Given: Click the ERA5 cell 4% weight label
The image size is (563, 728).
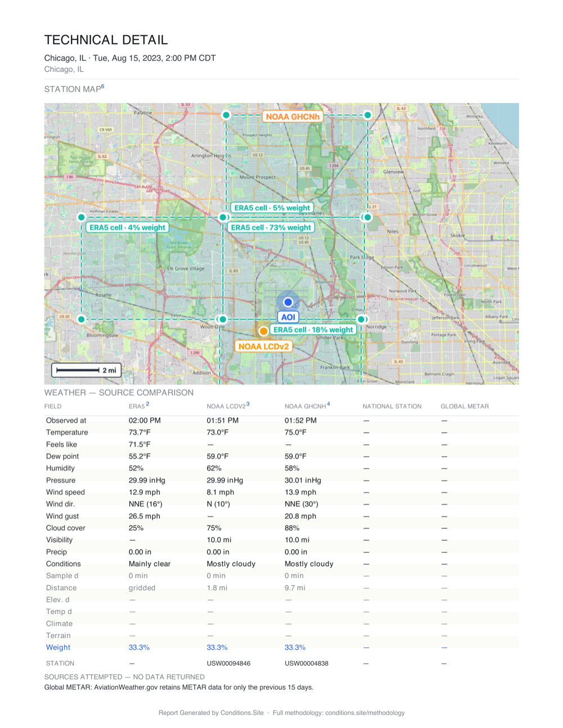Looking at the screenshot, I should coord(127,227).
